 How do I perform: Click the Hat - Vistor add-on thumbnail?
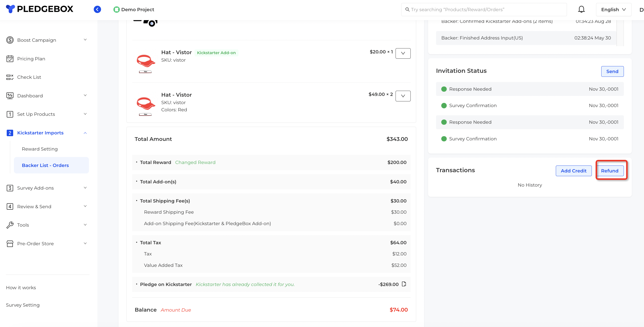coord(146,64)
